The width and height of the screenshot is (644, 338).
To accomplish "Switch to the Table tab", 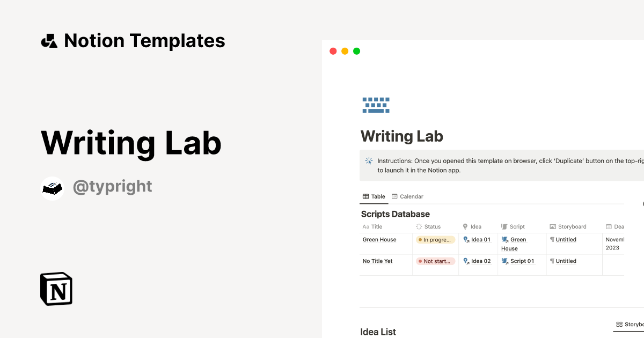I will tap(374, 196).
